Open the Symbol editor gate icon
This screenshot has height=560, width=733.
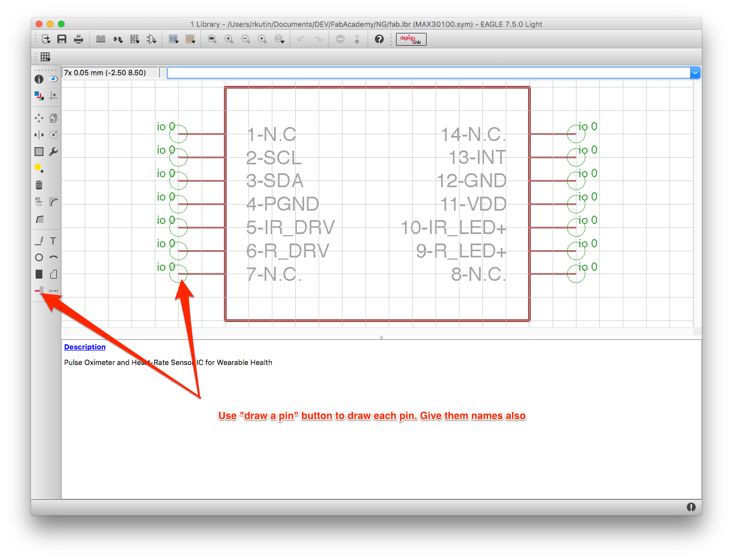click(151, 39)
